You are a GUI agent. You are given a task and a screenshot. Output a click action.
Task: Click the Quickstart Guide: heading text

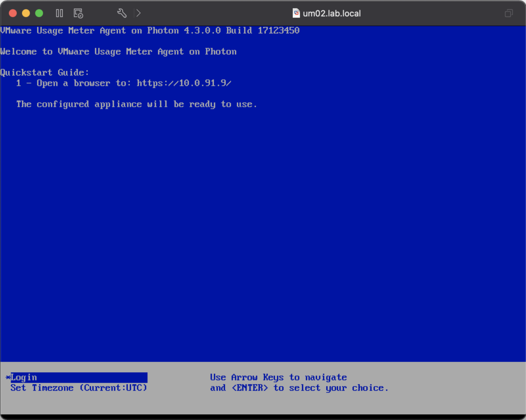(x=45, y=72)
